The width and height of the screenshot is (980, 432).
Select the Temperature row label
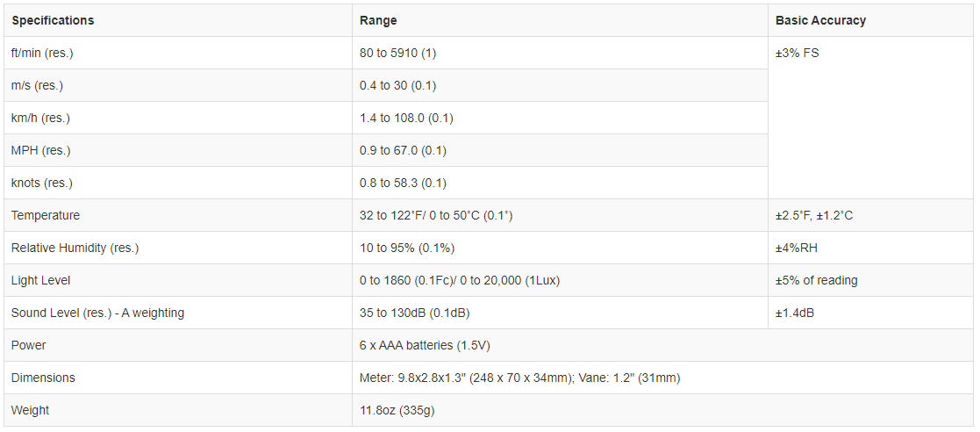(46, 215)
